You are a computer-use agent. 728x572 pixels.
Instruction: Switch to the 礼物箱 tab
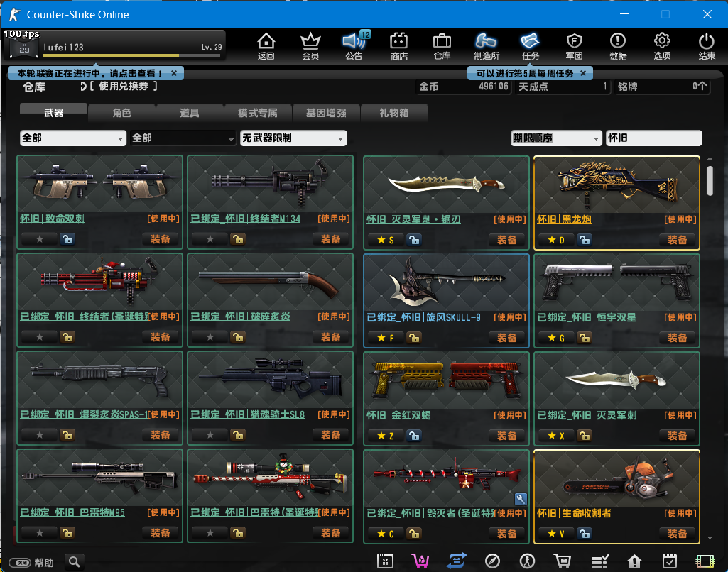click(393, 113)
